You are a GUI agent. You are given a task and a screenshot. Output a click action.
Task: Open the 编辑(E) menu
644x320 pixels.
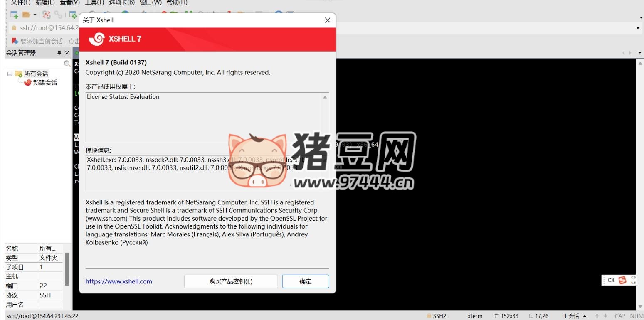coord(45,2)
